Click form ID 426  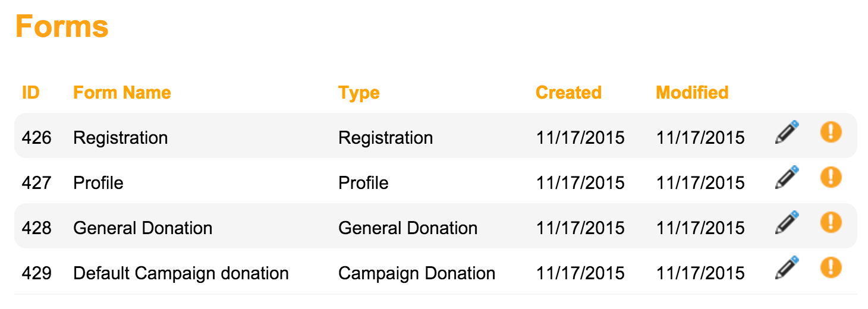point(37,138)
